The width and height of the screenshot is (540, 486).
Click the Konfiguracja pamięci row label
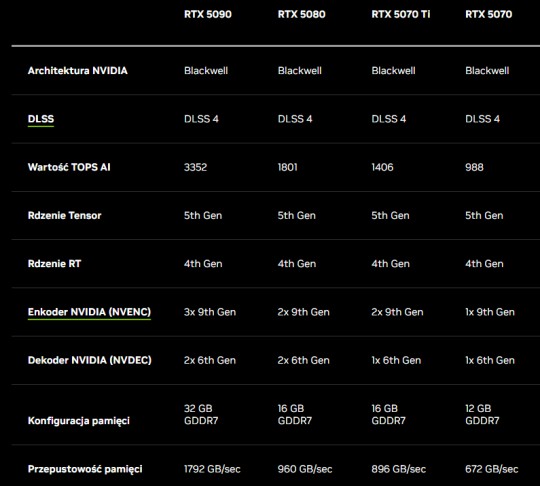pos(79,421)
